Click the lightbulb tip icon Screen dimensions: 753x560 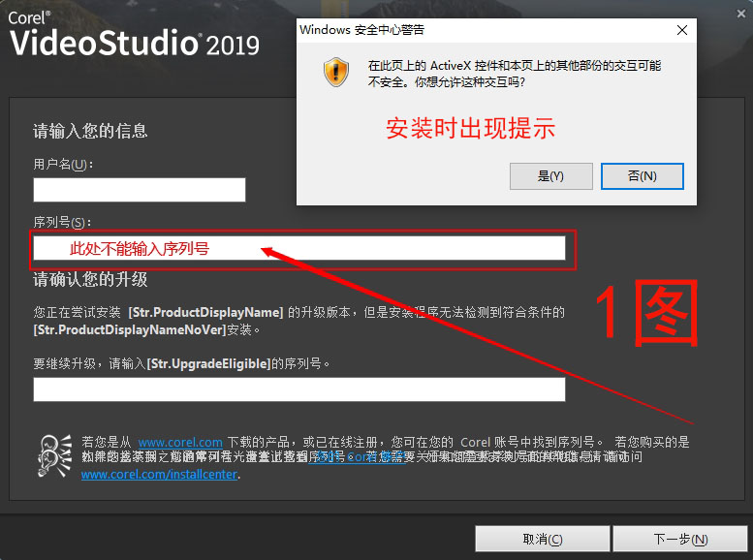point(54,455)
